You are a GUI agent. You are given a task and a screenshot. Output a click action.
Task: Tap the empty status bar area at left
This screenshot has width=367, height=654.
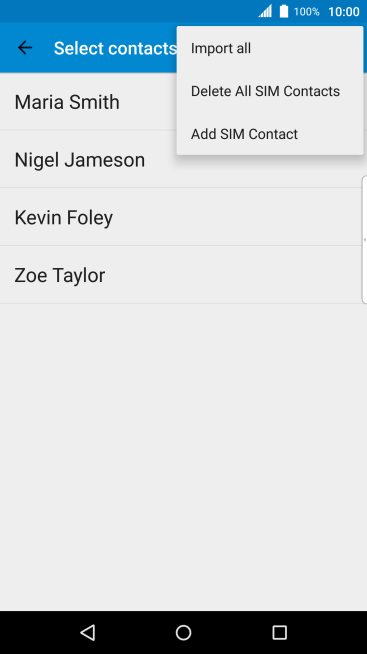[125, 11]
